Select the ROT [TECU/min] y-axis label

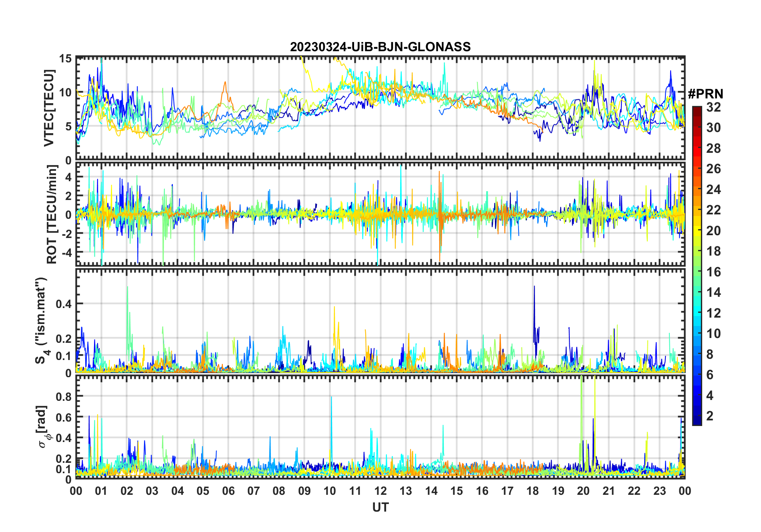click(x=52, y=214)
